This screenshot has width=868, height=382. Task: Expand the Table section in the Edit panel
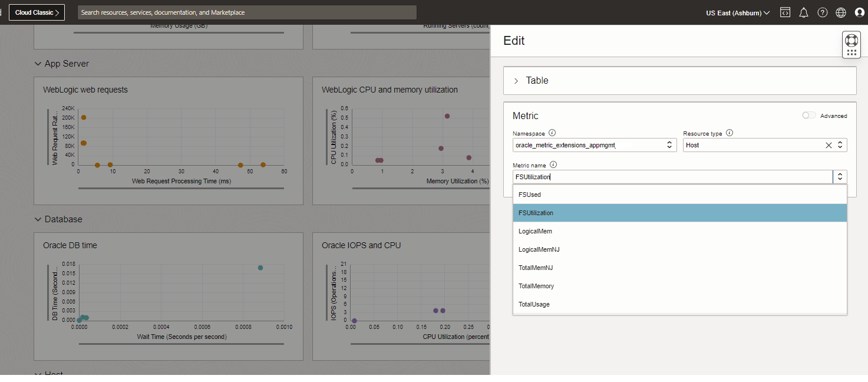(516, 80)
